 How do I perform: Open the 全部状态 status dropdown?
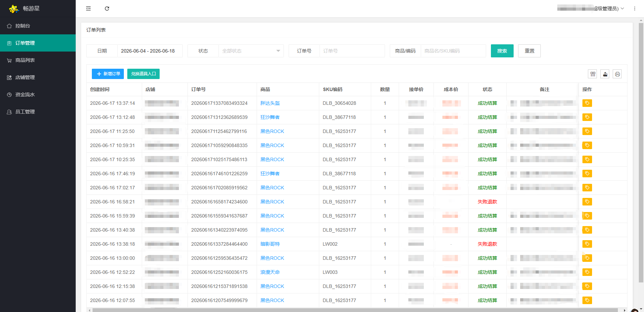(251, 51)
